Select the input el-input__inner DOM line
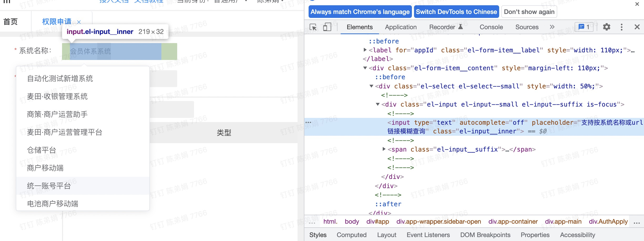Screen dimensions: 644x241 (474, 127)
